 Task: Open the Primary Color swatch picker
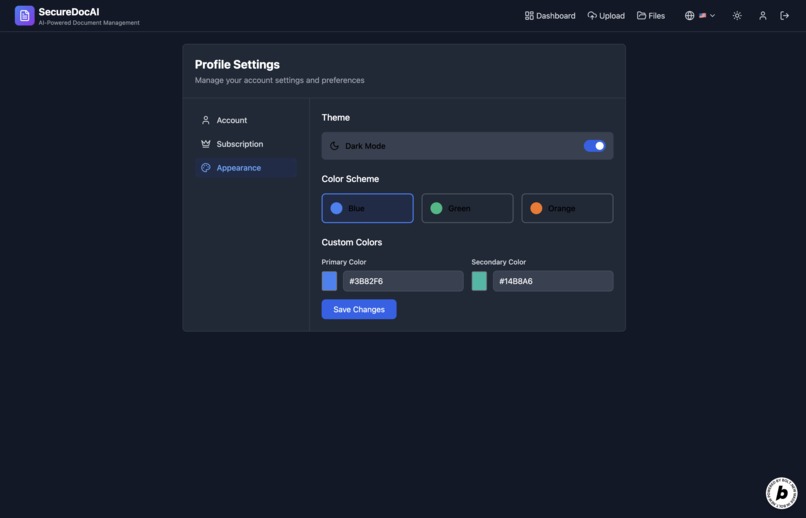pyautogui.click(x=329, y=281)
